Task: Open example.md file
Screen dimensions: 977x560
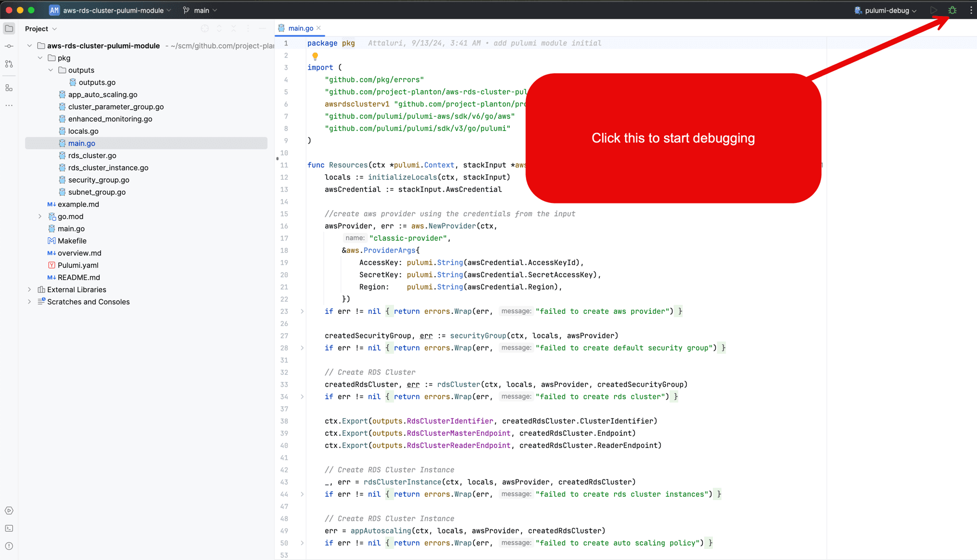Action: click(78, 205)
